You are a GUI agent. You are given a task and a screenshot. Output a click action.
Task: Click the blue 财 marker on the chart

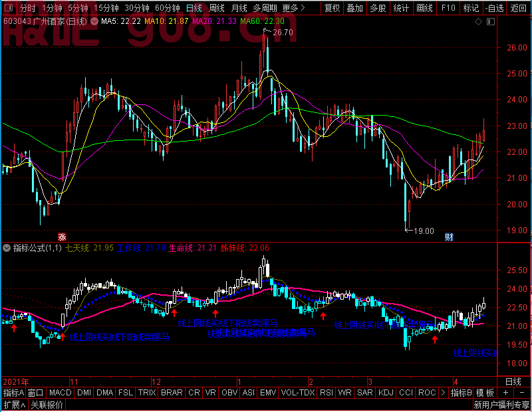(449, 237)
